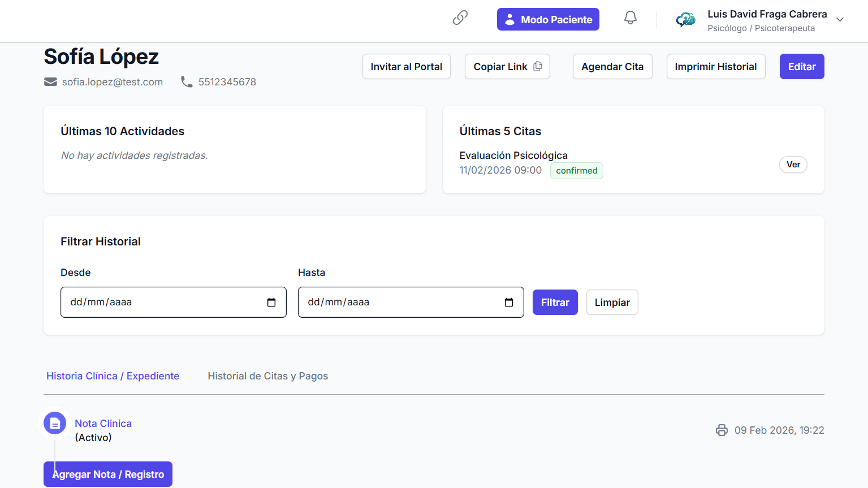The image size is (868, 488).
Task: Open calendar picker in Hasta field
Action: [509, 303]
